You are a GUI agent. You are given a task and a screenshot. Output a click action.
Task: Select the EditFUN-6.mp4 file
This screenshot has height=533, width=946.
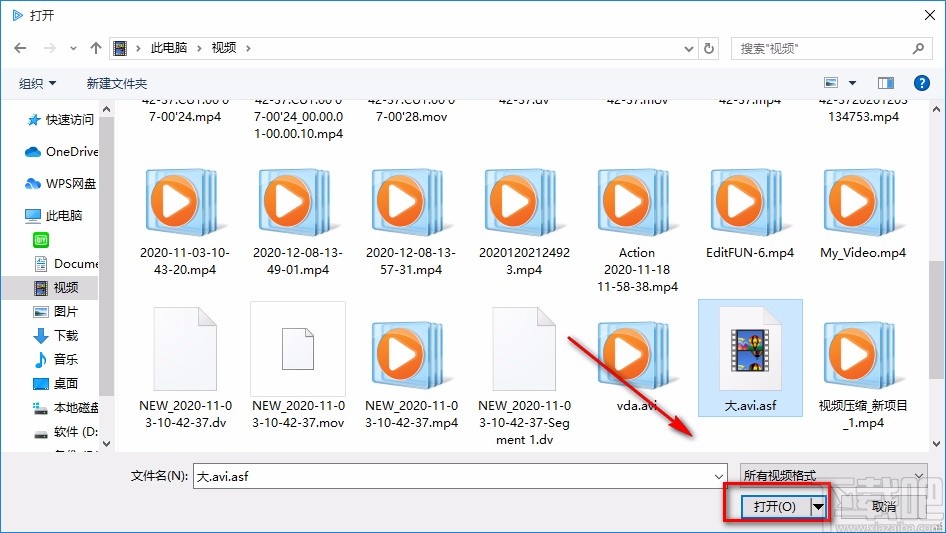pos(750,215)
